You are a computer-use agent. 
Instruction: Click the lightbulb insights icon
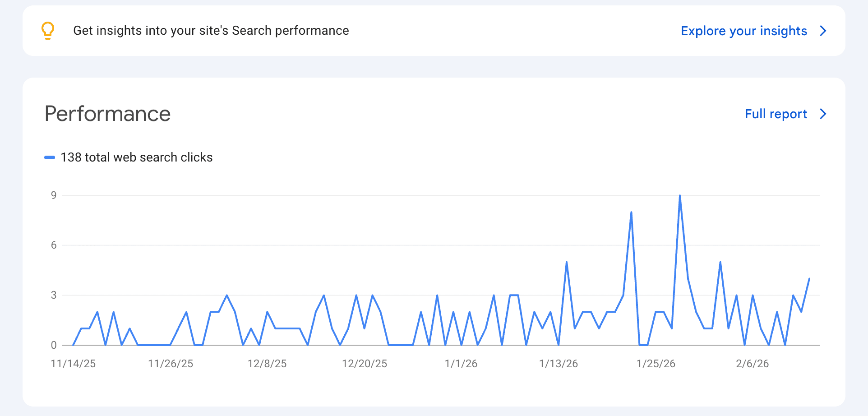pos(48,31)
